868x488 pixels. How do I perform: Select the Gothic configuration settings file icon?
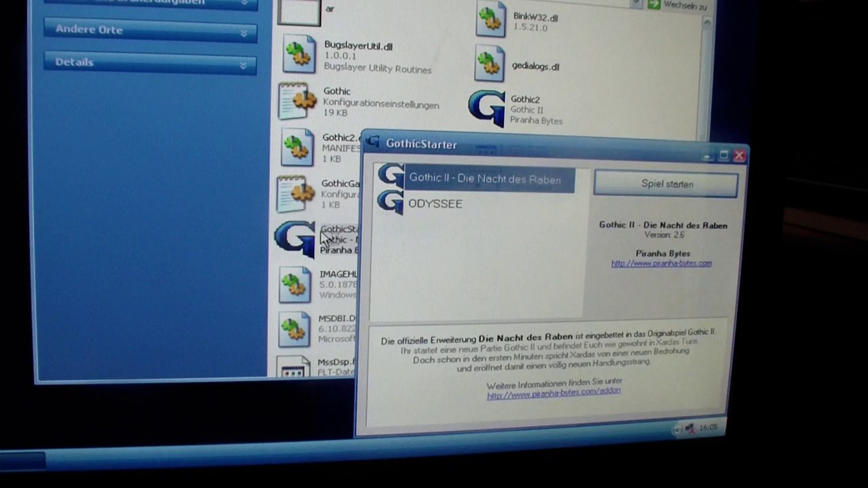(297, 102)
